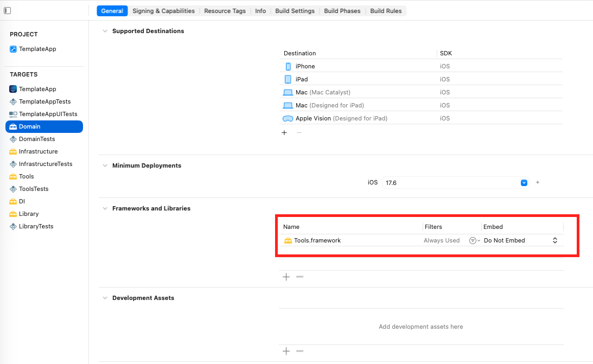Add a framework with the plus button
Image resolution: width=593 pixels, height=364 pixels.
click(286, 277)
